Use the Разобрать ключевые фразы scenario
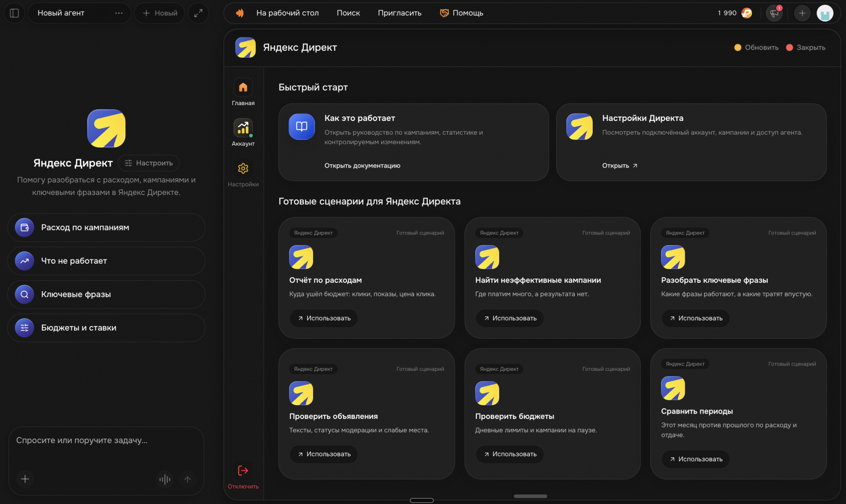Screen dimensions: 846x504 tap(696, 318)
